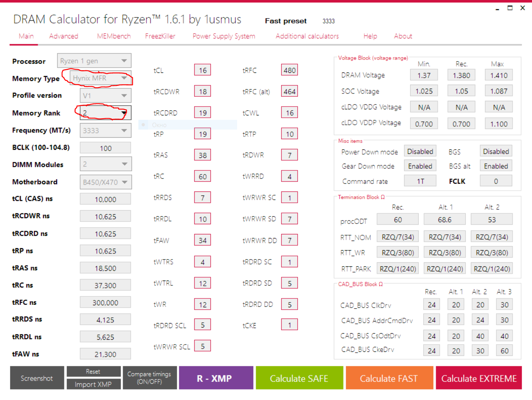The width and height of the screenshot is (532, 400).
Task: Select the tRAS timing value 38
Action: point(203,155)
